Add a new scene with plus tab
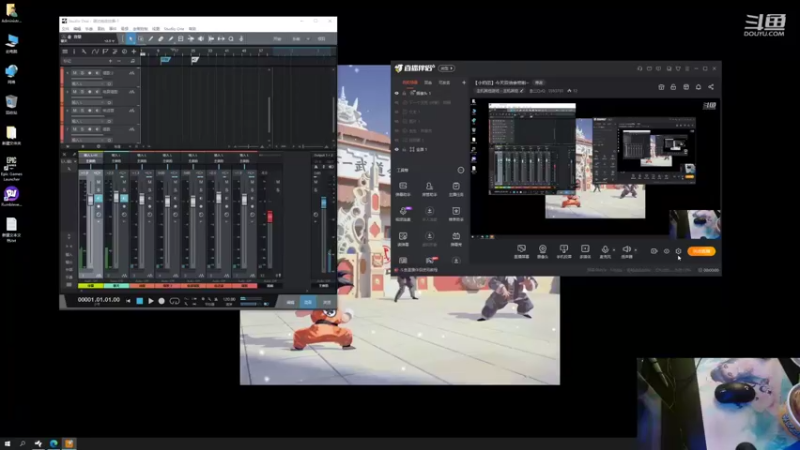 click(x=464, y=83)
